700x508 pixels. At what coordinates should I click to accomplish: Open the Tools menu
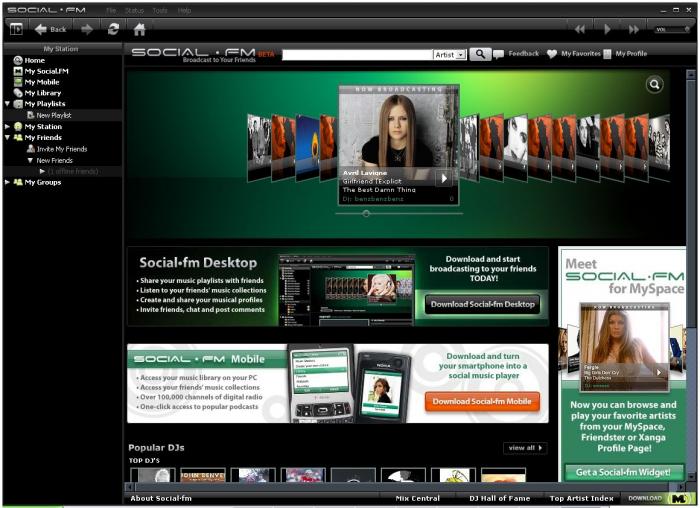[159, 10]
